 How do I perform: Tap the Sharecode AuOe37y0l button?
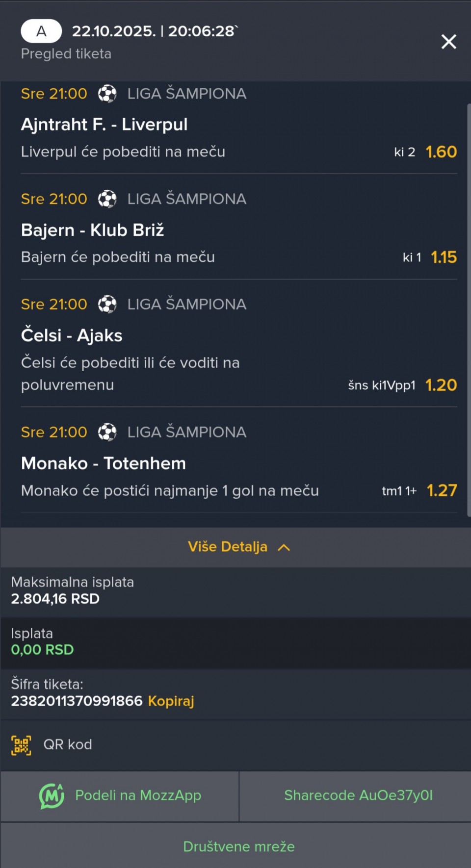click(x=358, y=795)
